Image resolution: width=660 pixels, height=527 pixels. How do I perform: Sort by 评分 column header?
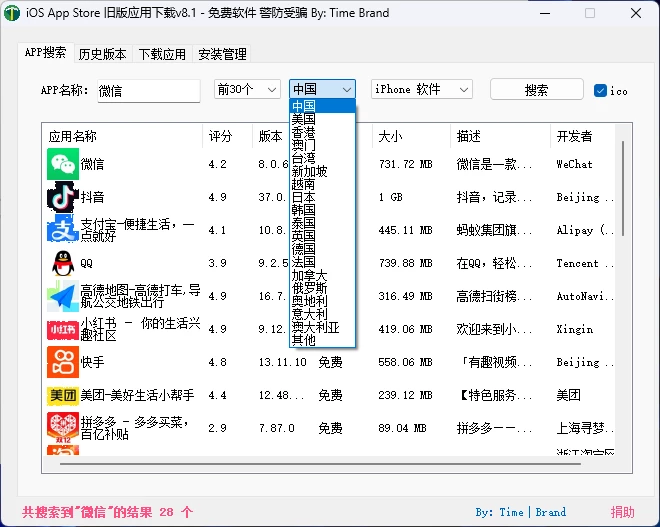pyautogui.click(x=227, y=136)
